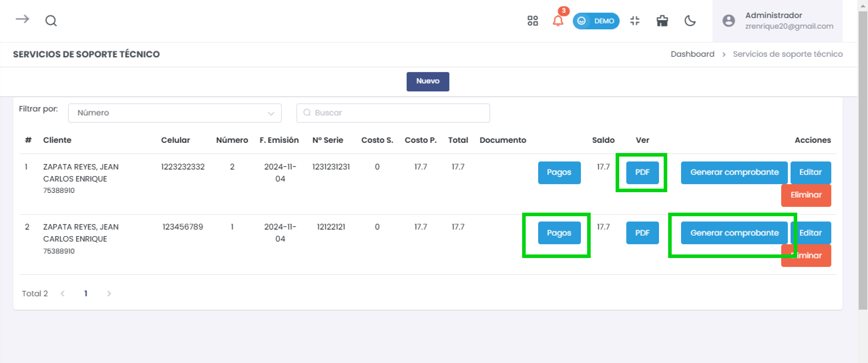The image size is (868, 363).
Task: Click the vertical page scrollbar
Action: (863, 160)
